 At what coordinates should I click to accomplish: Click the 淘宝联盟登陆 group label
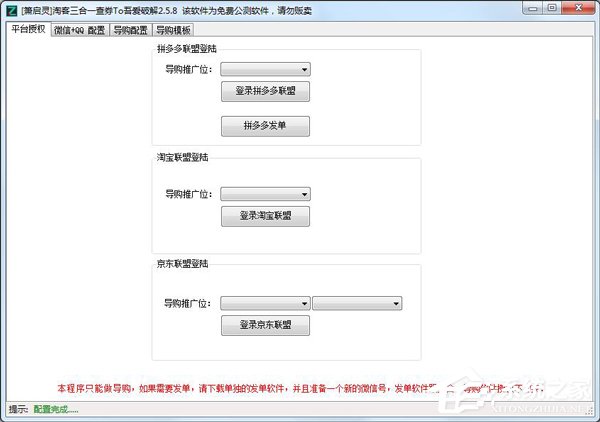[x=183, y=157]
